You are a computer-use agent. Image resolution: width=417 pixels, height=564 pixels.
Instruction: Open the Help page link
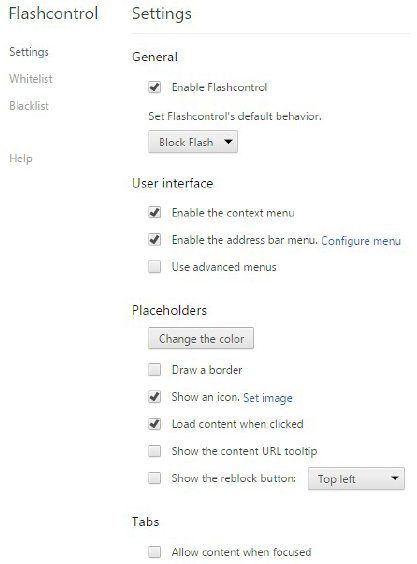click(x=21, y=159)
